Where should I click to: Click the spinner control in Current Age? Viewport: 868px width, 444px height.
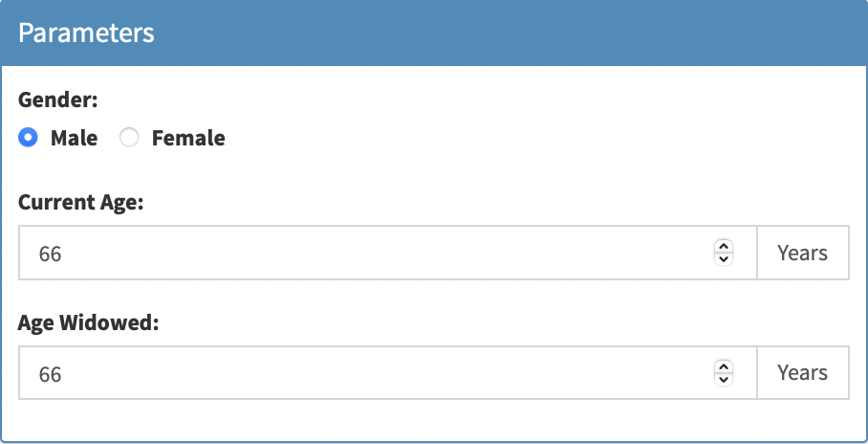pyautogui.click(x=724, y=254)
